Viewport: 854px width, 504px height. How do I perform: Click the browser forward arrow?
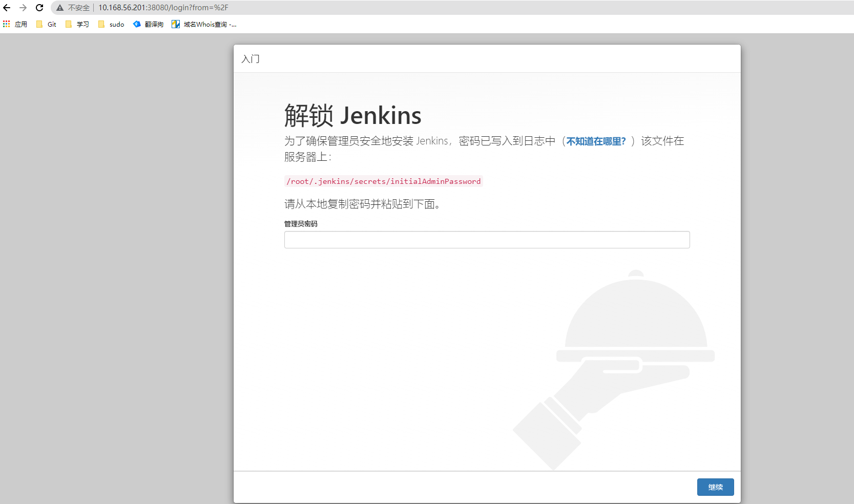tap(23, 8)
